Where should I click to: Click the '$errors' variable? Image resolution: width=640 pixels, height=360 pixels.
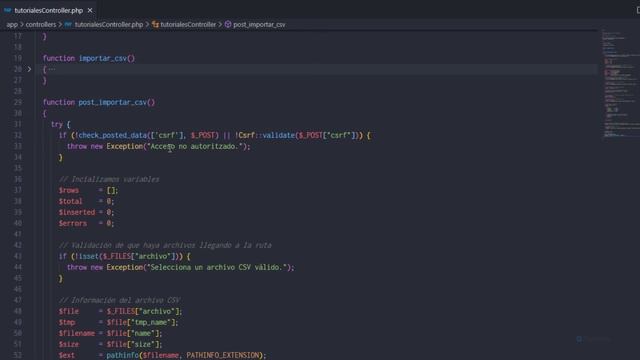pos(73,224)
